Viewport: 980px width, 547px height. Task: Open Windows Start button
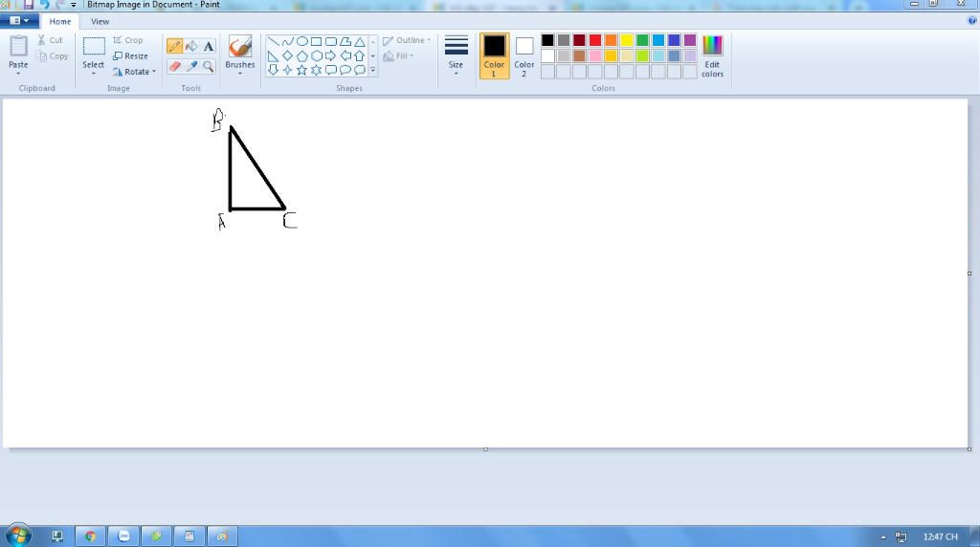tap(18, 536)
